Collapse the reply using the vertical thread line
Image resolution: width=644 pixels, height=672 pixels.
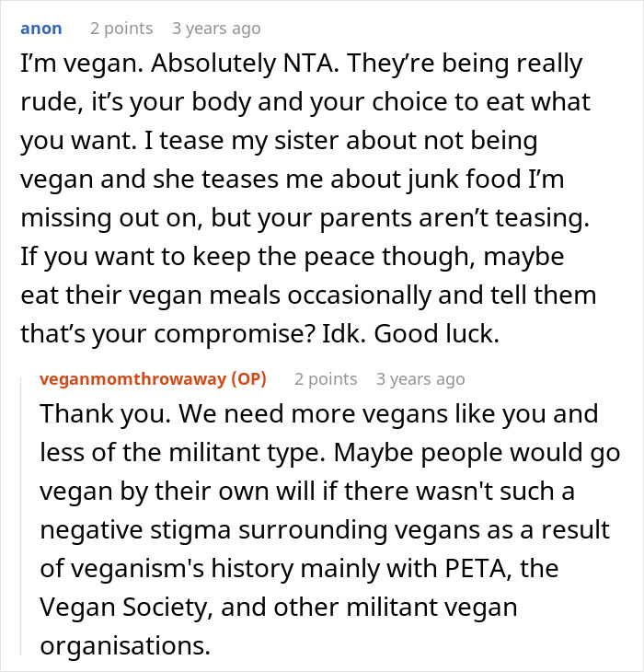pyautogui.click(x=24, y=516)
